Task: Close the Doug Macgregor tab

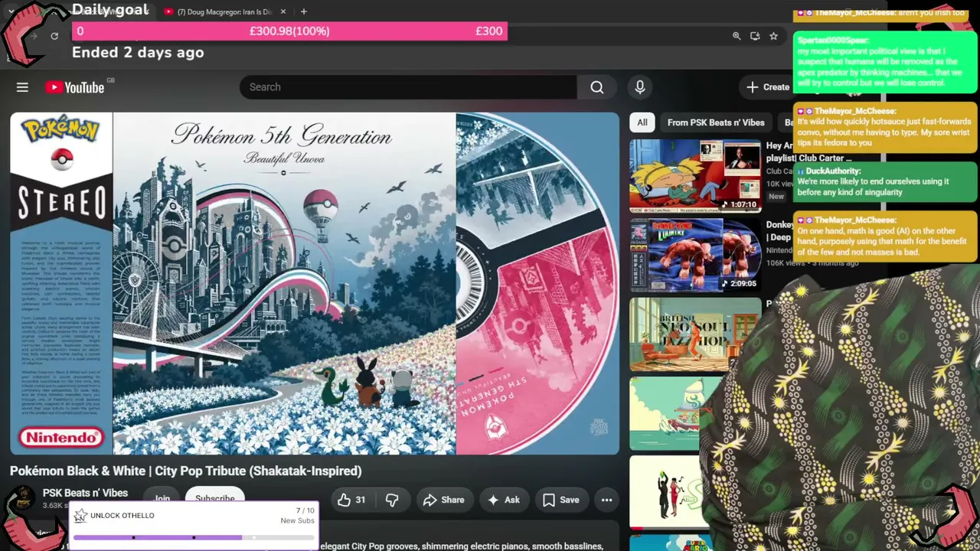Action: point(283,11)
